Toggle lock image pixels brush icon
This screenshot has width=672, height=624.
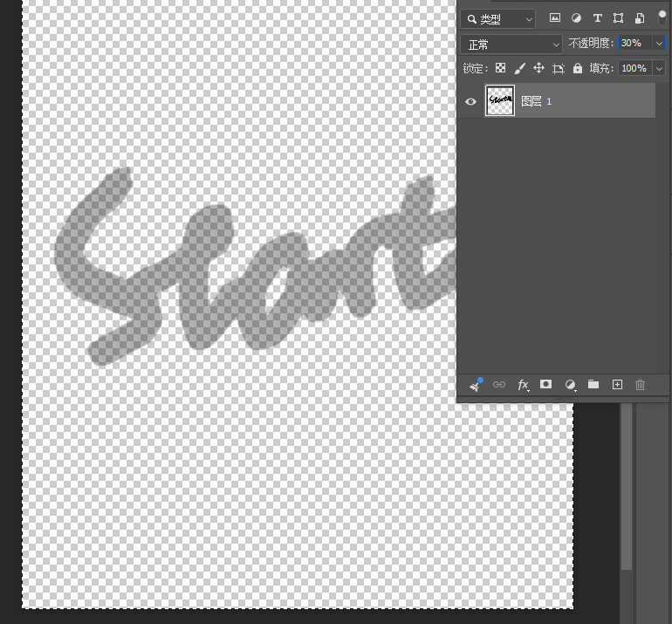(x=519, y=68)
